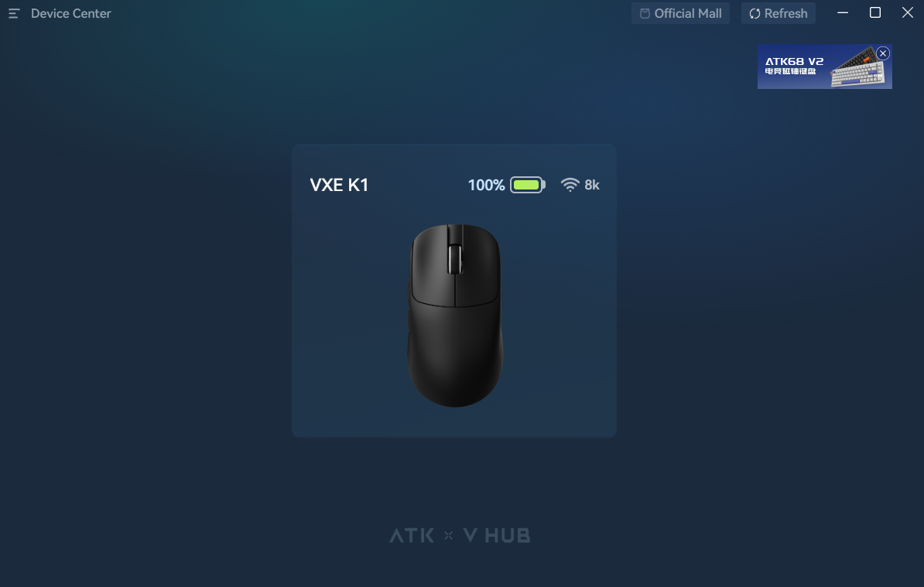The image size is (924, 587).
Task: Open the ATK68 V2 keyboard ad banner
Action: 824,67
